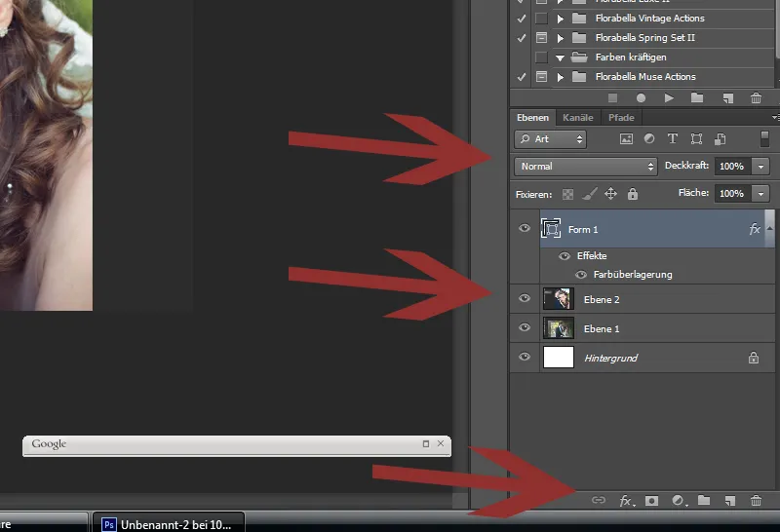Screen dimensions: 780x532
Task: Lock transparent pixels icon
Action: 567,195
